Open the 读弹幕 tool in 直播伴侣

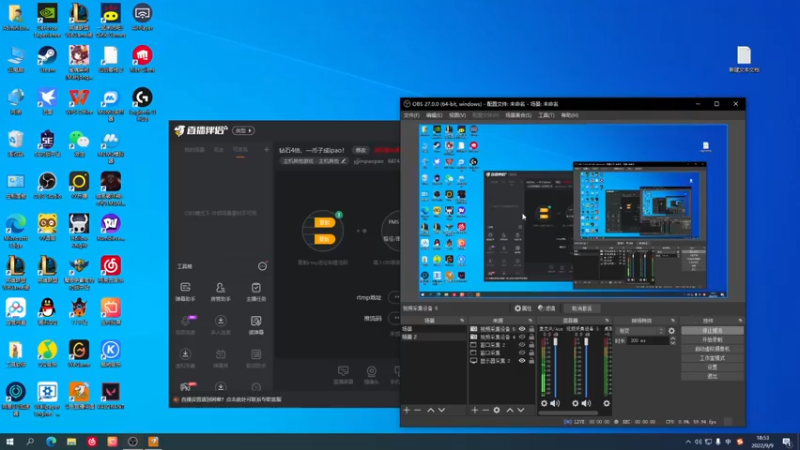[x=256, y=325]
